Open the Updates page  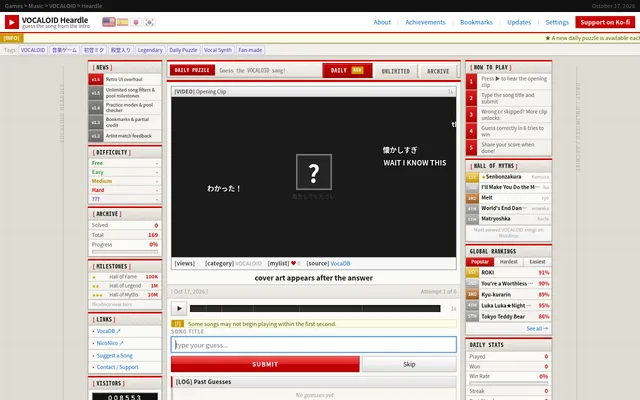point(519,22)
